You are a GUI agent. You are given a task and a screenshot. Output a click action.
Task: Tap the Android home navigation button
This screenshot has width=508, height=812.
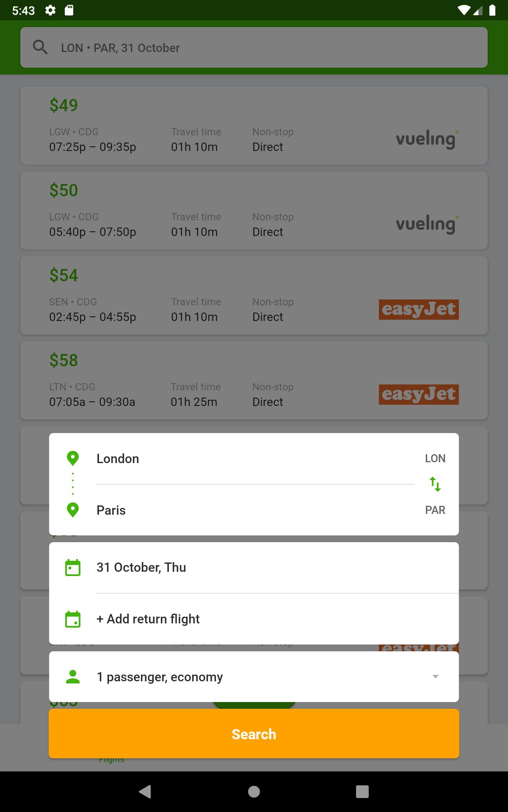[254, 791]
